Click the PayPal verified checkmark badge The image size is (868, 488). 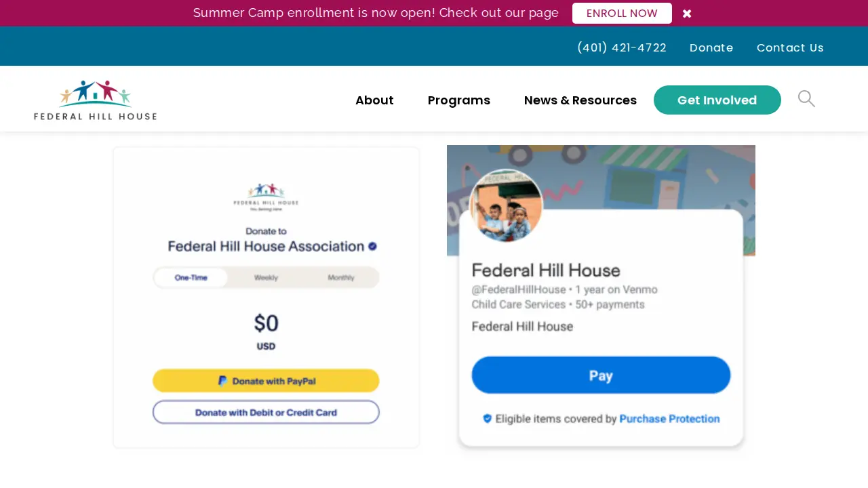[372, 246]
